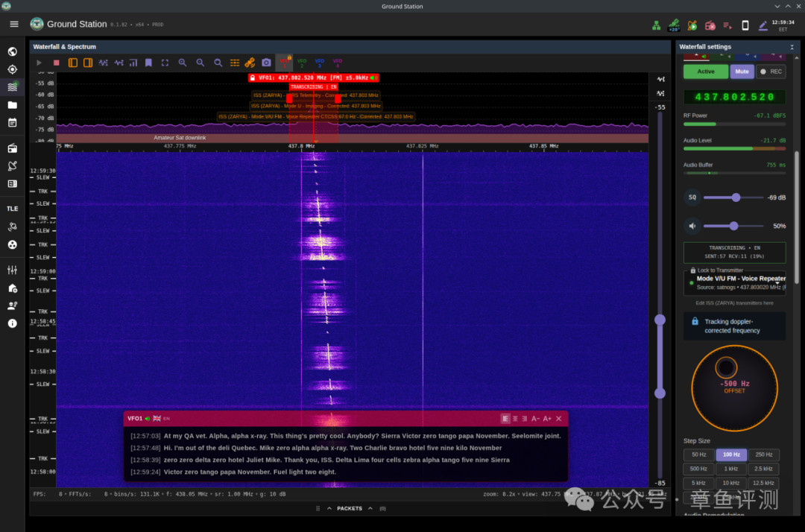Open the about info icon in sidebar
The width and height of the screenshot is (805, 532).
13,323
